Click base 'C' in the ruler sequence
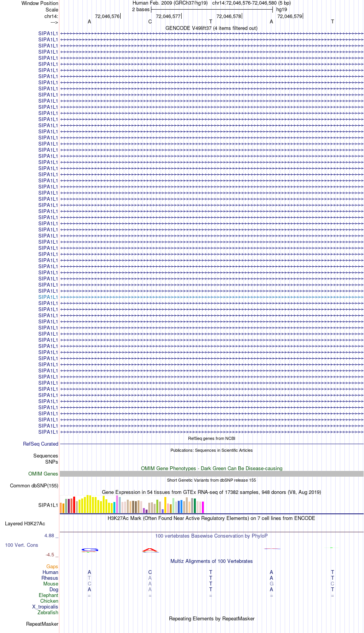 click(150, 21)
